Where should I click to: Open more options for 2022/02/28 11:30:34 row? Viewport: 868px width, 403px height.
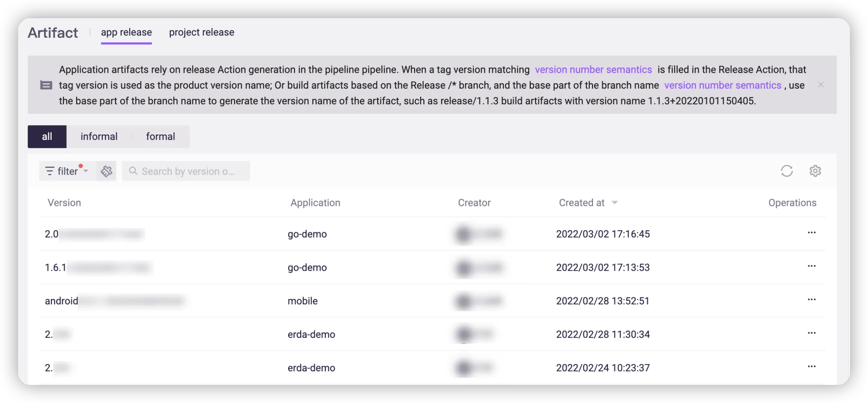coord(811,333)
